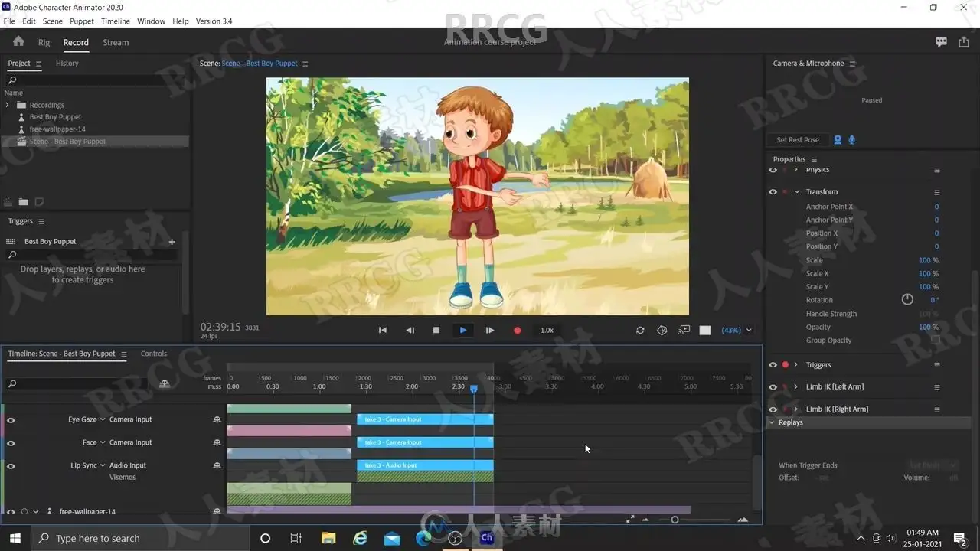
Task: Expand the Limb IK [Left Arm] section
Action: (x=796, y=387)
